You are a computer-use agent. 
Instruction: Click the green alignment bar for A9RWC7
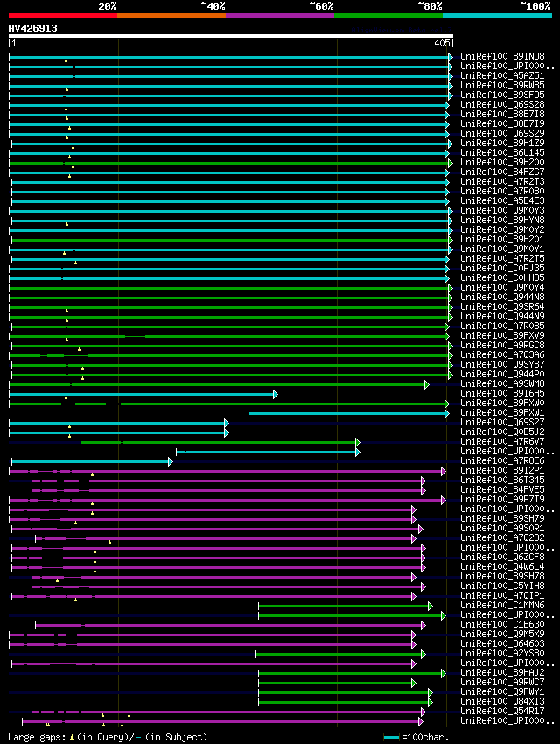[337, 684]
